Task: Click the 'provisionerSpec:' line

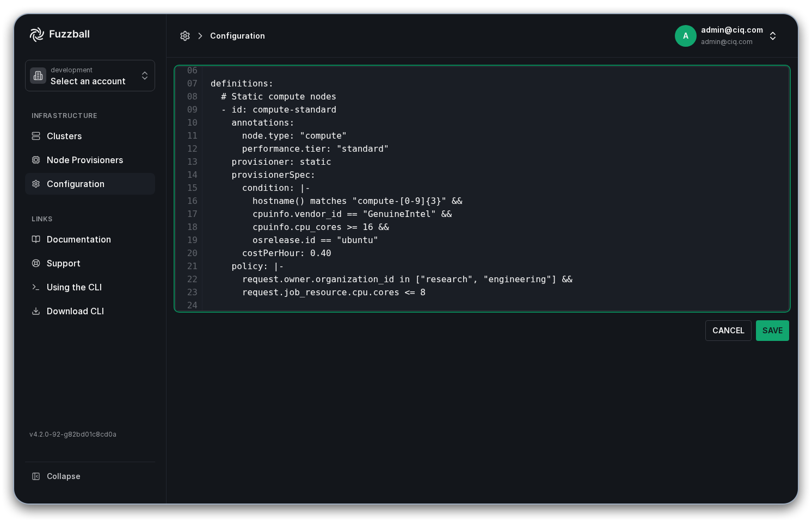Action: 273,175
